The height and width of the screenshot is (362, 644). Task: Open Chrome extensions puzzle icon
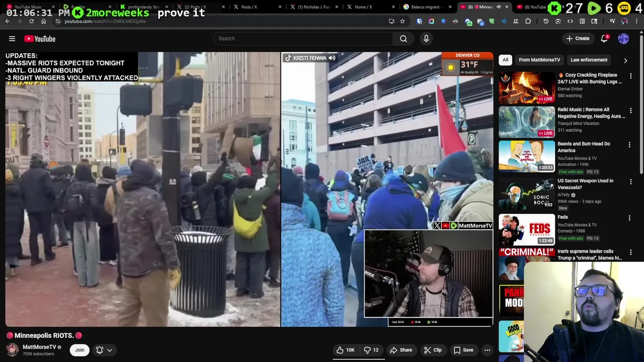coord(528,21)
